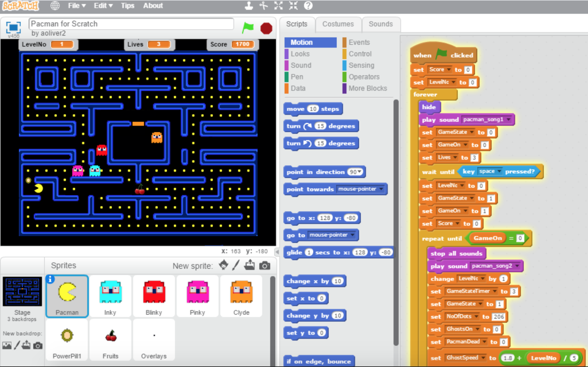588x367 pixels.
Task: Click the green flag to start
Action: 248,28
